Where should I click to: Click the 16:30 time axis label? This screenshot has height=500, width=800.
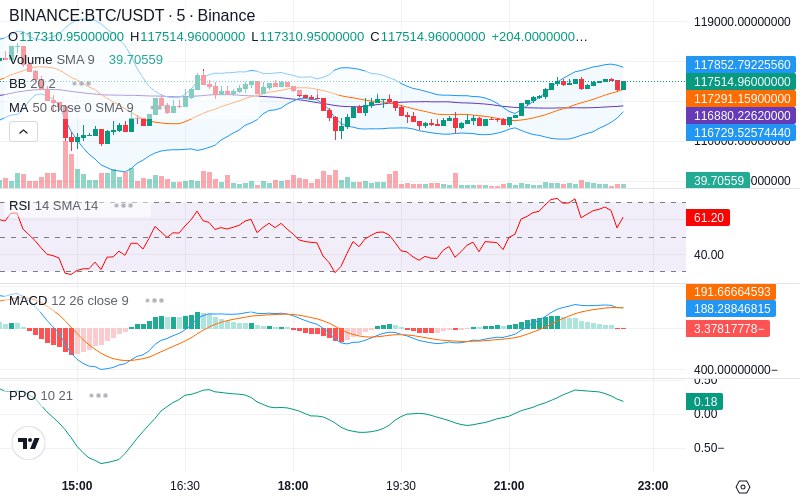point(185,486)
